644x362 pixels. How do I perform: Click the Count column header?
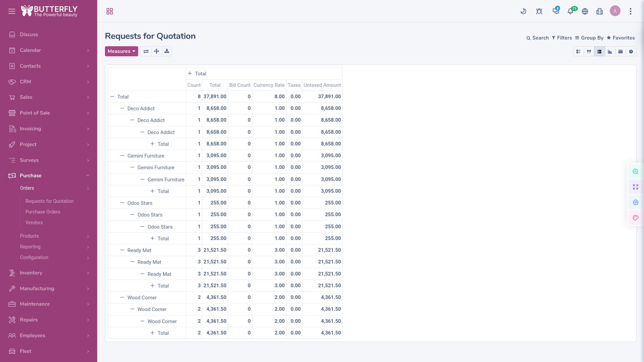coord(194,85)
